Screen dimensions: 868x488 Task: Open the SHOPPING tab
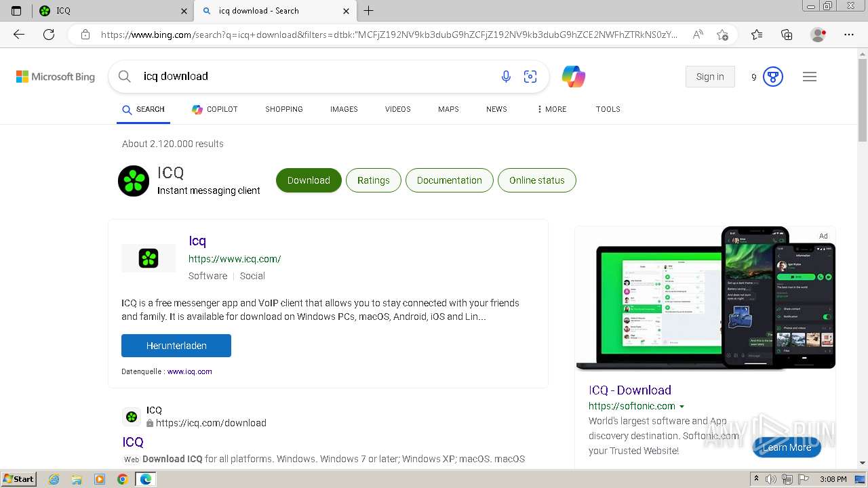point(284,109)
